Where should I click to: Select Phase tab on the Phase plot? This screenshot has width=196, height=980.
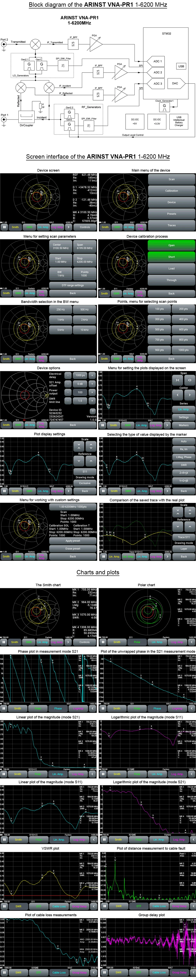58,708
